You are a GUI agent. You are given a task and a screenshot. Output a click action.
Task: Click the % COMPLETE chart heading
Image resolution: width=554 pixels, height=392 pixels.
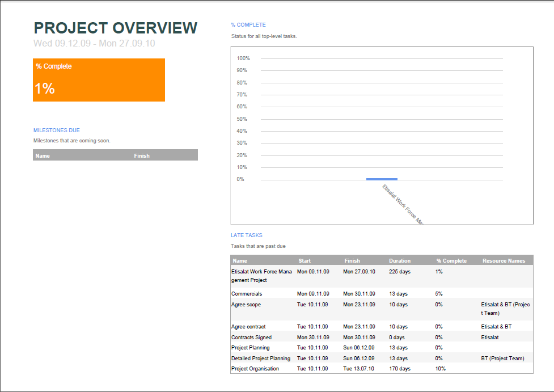[x=248, y=25]
